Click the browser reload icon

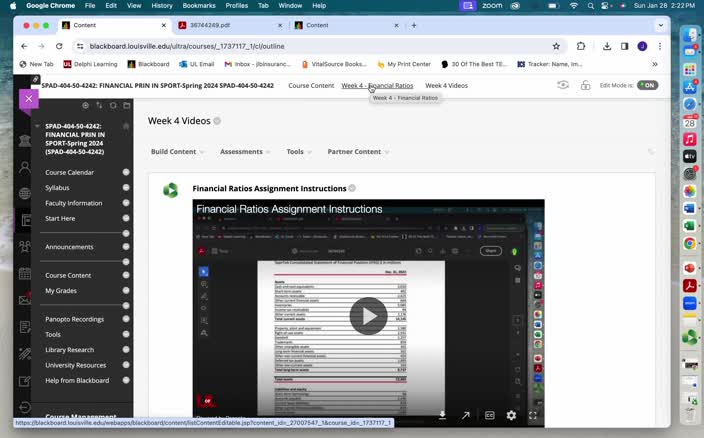[x=59, y=46]
